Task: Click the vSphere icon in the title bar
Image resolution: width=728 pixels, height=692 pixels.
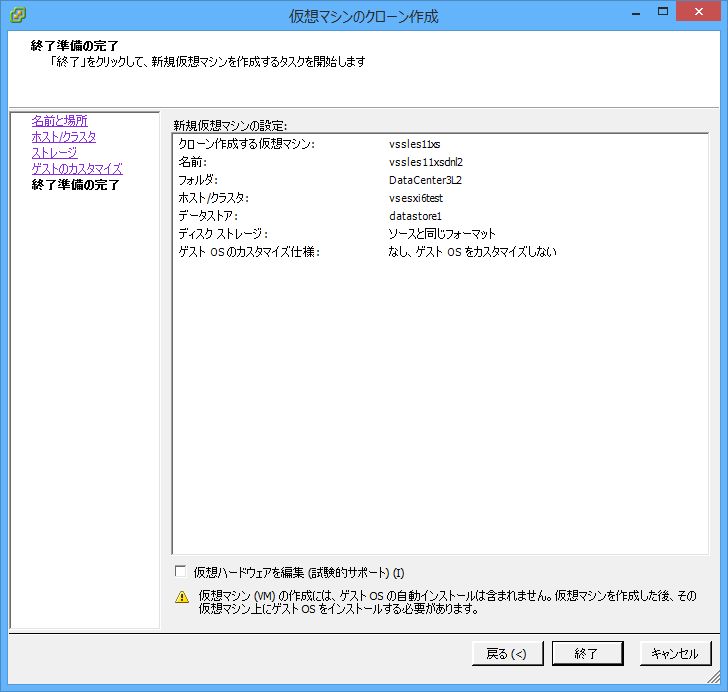Action: [x=17, y=16]
